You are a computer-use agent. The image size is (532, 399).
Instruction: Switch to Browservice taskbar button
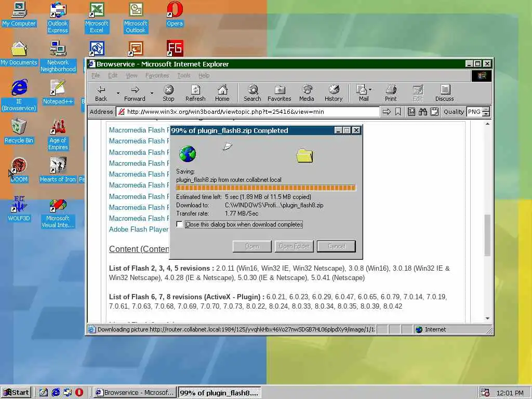(135, 393)
